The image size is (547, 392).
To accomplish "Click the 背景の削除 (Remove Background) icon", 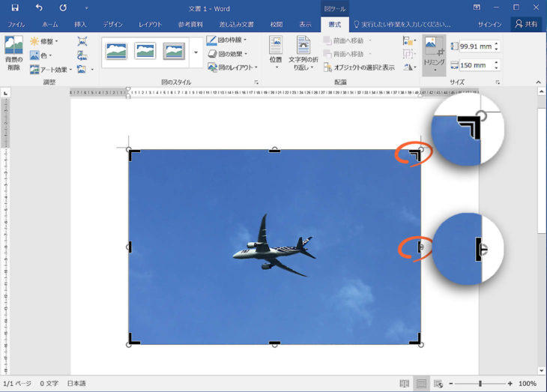I will [13, 53].
